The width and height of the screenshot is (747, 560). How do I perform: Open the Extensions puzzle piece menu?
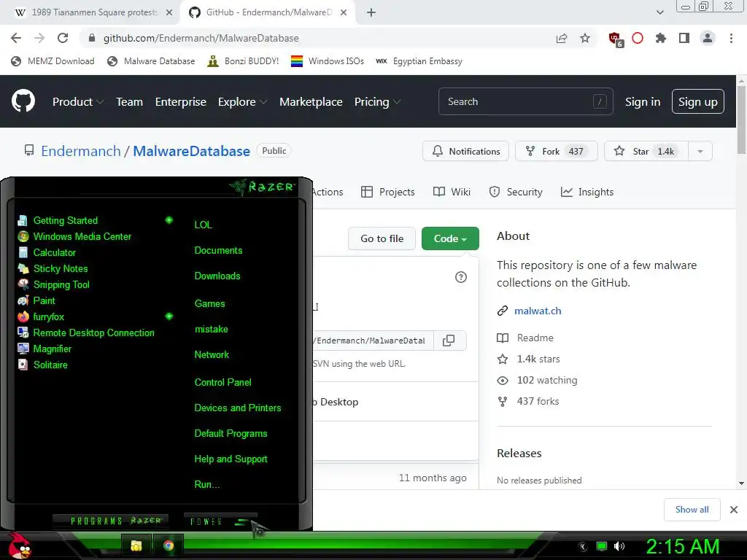pyautogui.click(x=661, y=38)
